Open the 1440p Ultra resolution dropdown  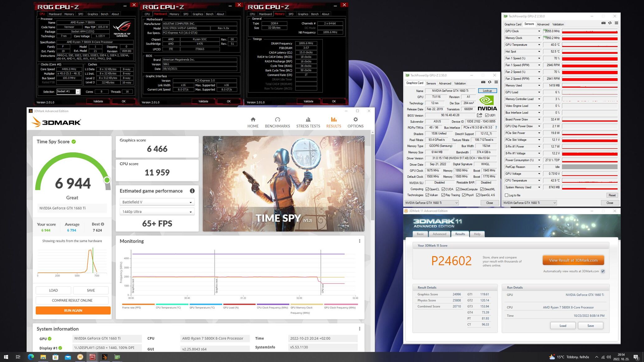pyautogui.click(x=157, y=212)
